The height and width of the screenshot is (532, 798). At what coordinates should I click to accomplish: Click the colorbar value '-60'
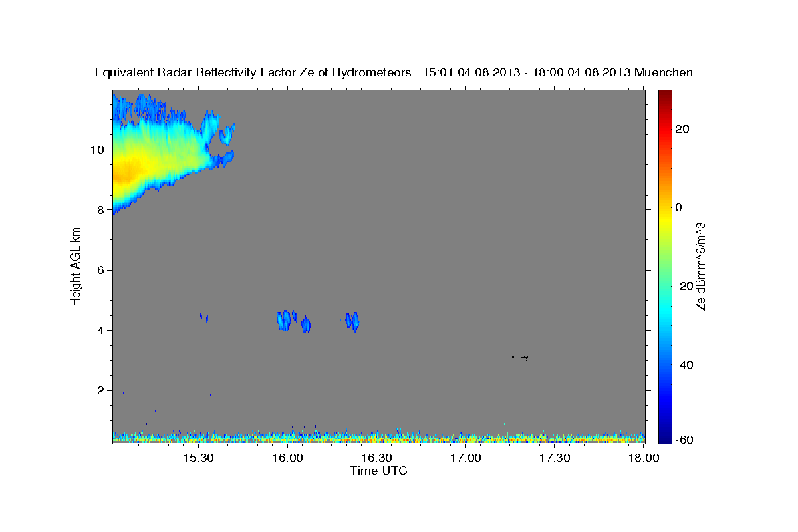(686, 440)
